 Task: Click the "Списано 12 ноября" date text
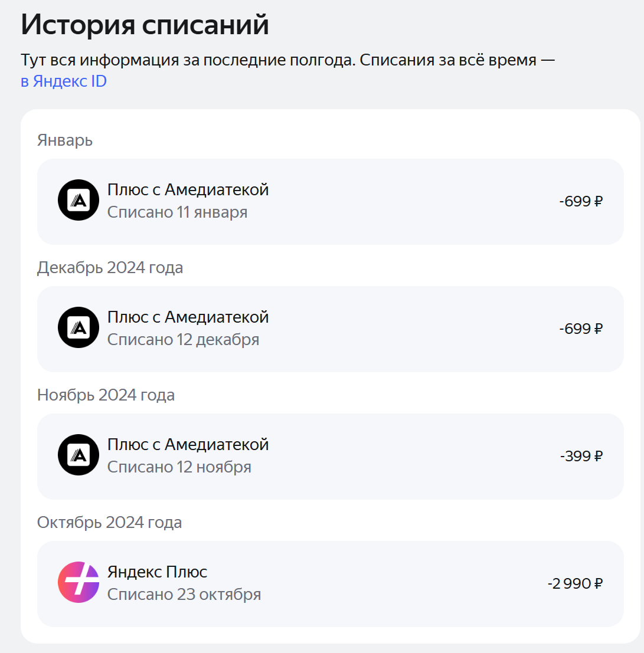coord(179,467)
